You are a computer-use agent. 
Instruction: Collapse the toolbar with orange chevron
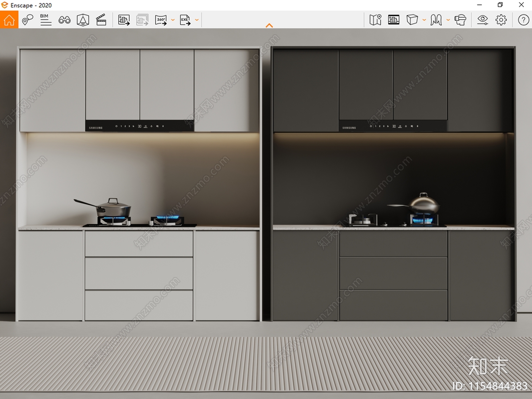pos(269,26)
